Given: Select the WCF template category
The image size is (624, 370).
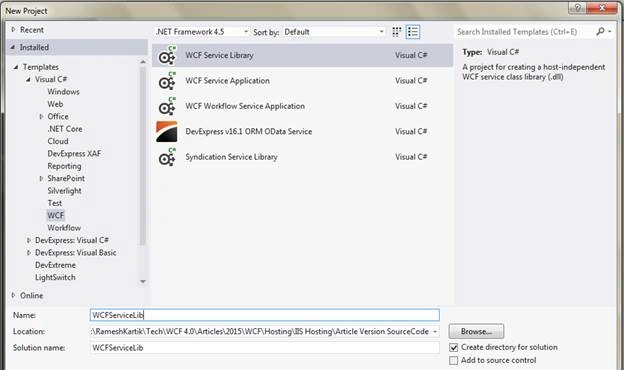Looking at the screenshot, I should 55,216.
